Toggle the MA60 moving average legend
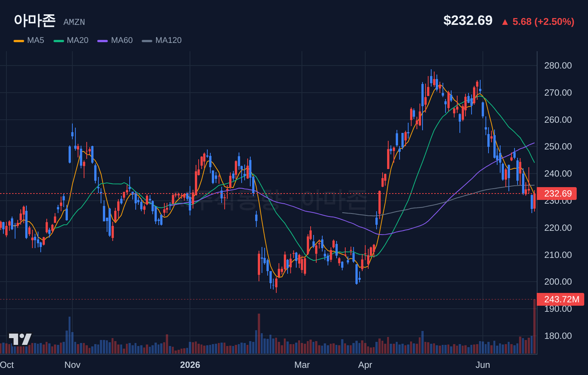This screenshot has width=588, height=375. (115, 40)
